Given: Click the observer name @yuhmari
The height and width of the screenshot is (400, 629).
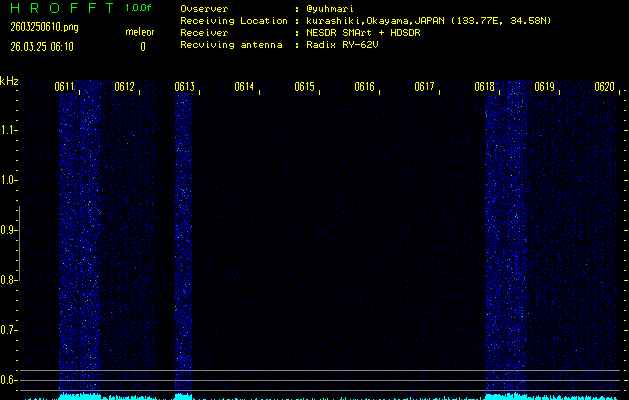Looking at the screenshot, I should click(330, 9).
